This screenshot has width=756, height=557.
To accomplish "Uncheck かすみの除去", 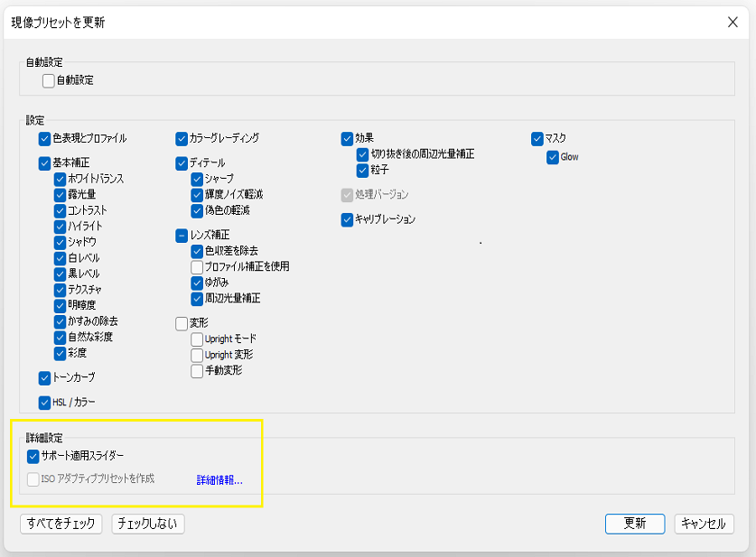I will pos(60,322).
